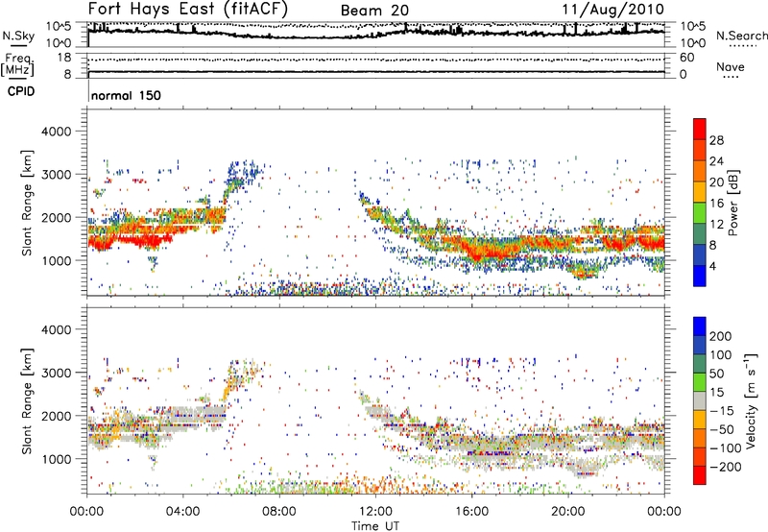Click the Freq. [MHz] axis label
This screenshot has height=532, width=768.
(15, 65)
